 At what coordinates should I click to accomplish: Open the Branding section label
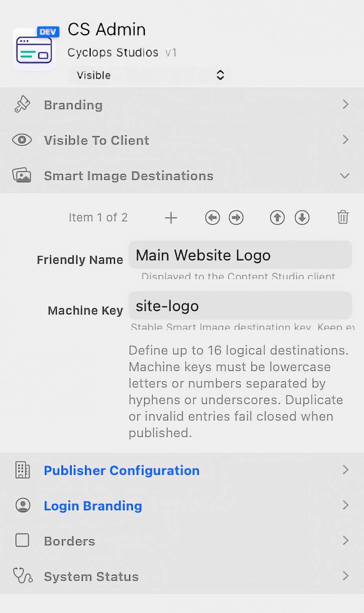(73, 105)
